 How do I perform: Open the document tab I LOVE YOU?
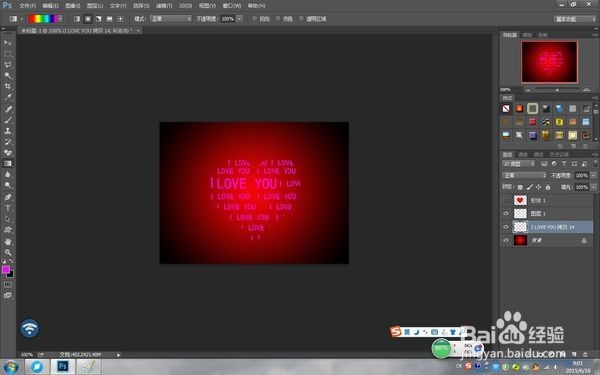tap(77, 30)
